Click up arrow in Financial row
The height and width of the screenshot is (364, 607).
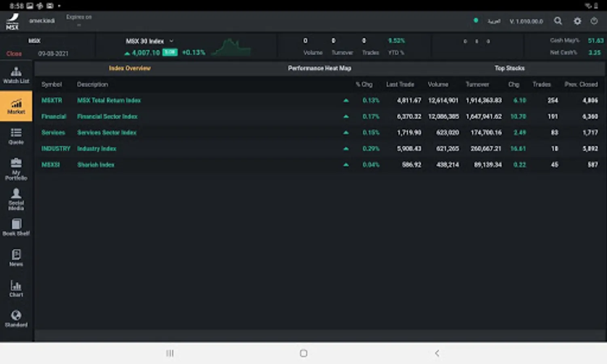click(x=346, y=116)
